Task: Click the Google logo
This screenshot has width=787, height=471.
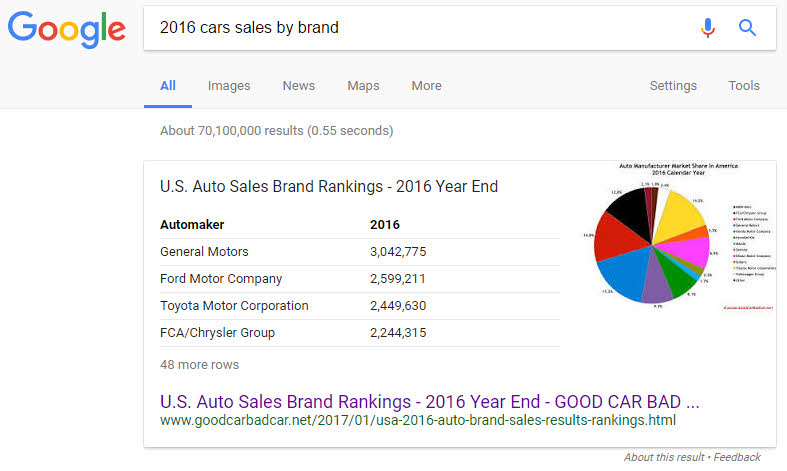Action: (67, 28)
